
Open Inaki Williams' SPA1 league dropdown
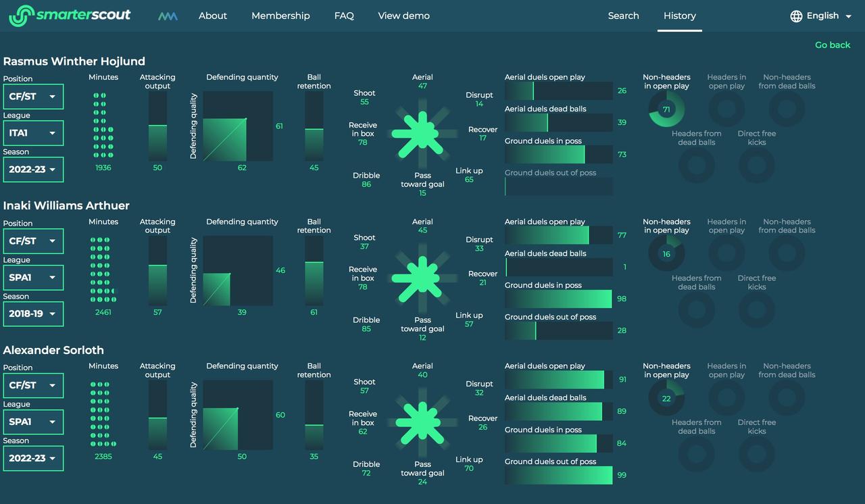click(x=33, y=278)
